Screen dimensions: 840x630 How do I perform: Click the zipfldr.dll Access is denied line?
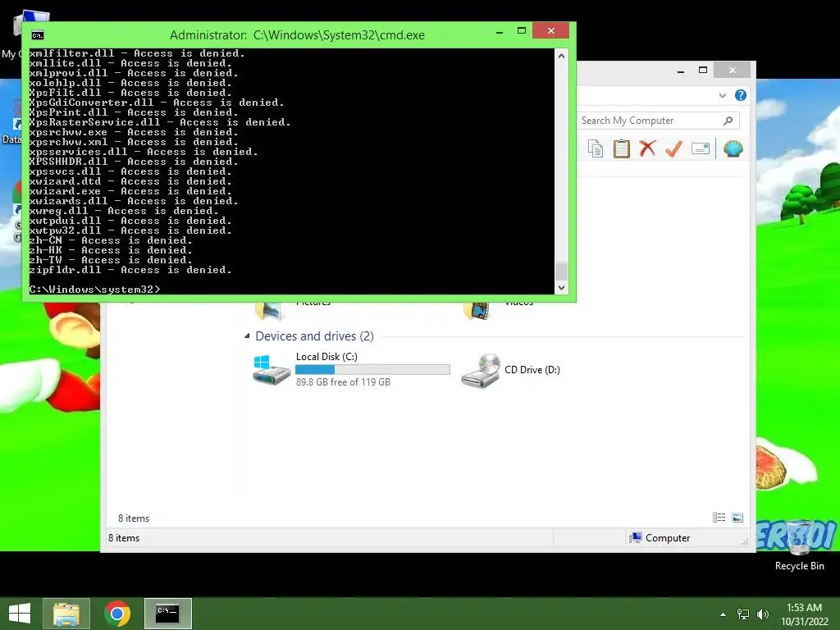(130, 270)
